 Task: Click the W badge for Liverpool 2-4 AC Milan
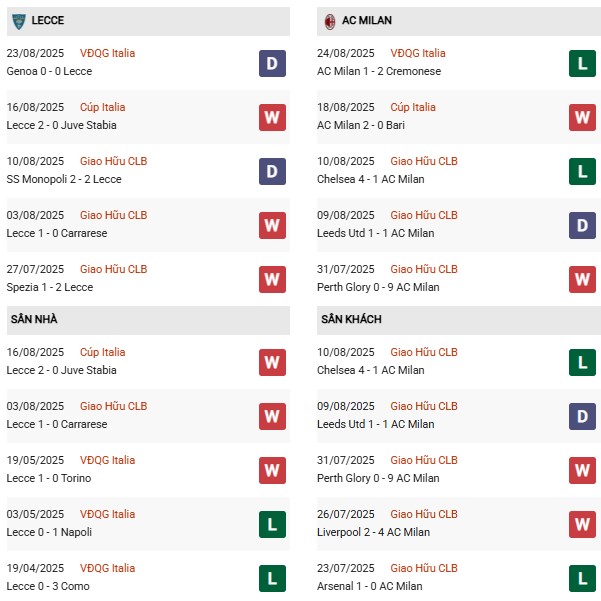coord(583,524)
